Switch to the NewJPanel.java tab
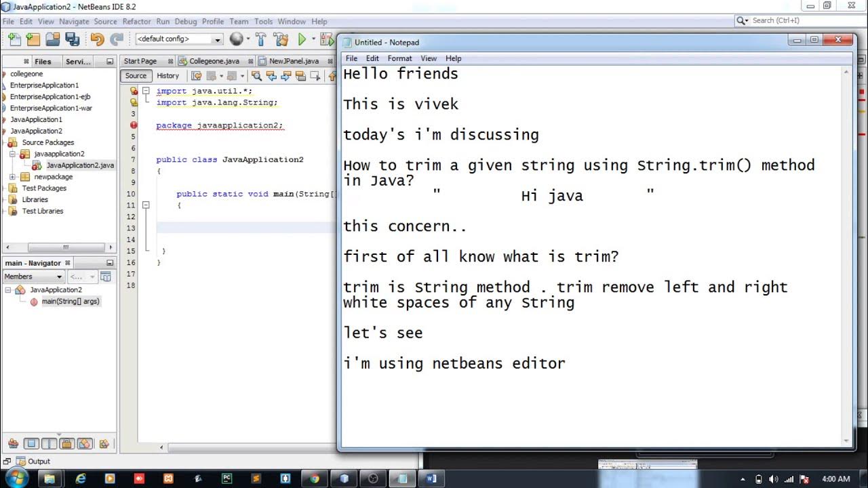The height and width of the screenshot is (488, 868). (294, 61)
